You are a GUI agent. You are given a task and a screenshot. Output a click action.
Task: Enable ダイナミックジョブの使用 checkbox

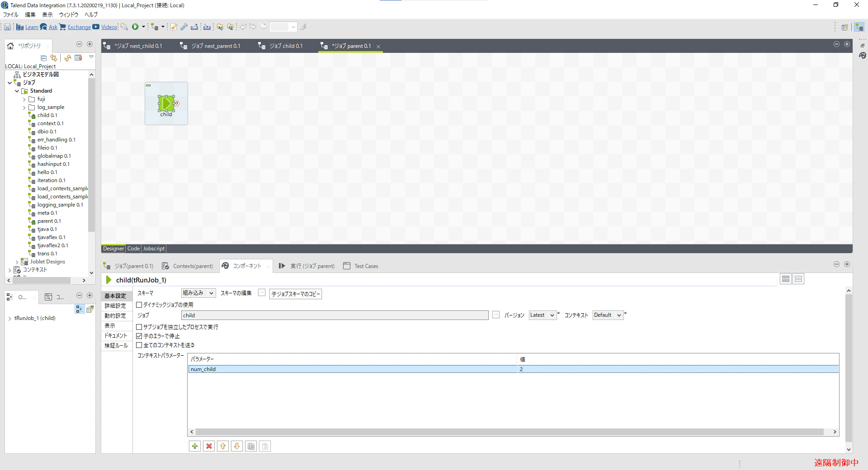(x=139, y=305)
